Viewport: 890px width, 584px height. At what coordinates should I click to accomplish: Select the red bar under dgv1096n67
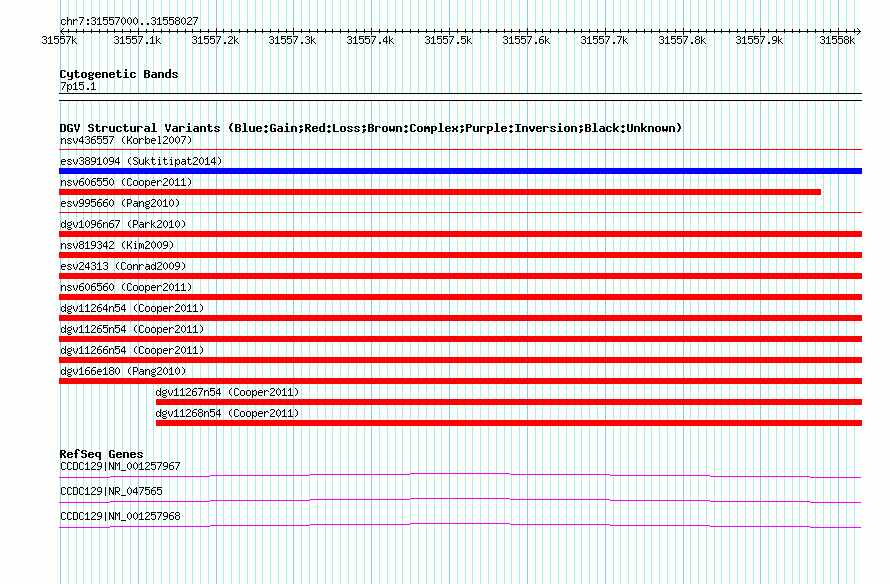pyautogui.click(x=460, y=234)
